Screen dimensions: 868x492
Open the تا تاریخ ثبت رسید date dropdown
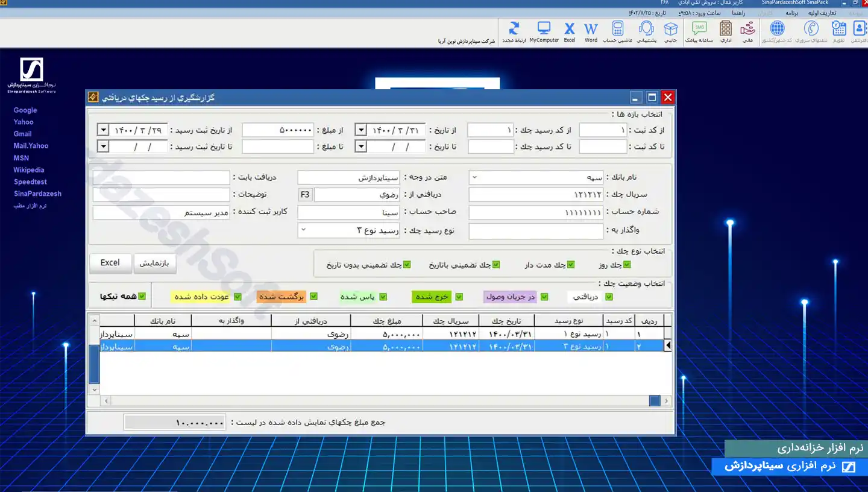click(103, 147)
